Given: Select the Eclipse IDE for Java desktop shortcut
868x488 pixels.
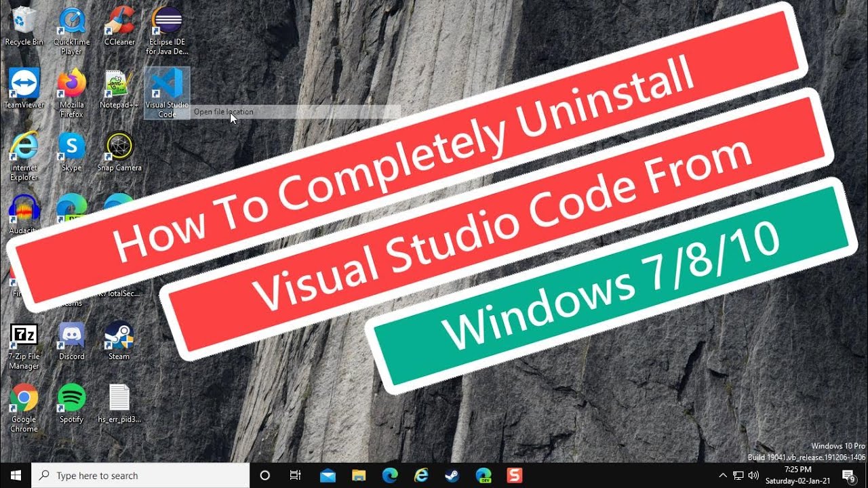Looking at the screenshot, I should (167, 31).
